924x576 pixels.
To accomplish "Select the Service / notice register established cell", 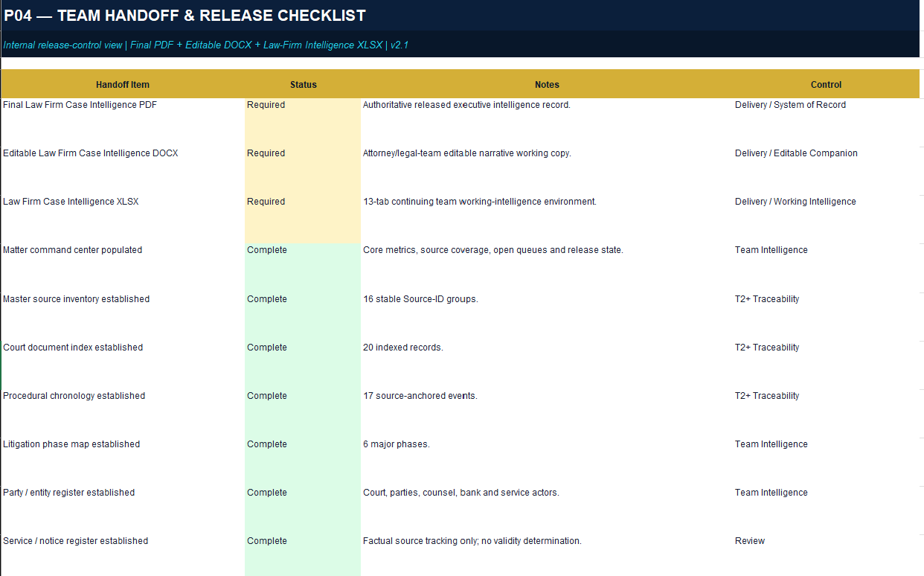I will [123, 555].
